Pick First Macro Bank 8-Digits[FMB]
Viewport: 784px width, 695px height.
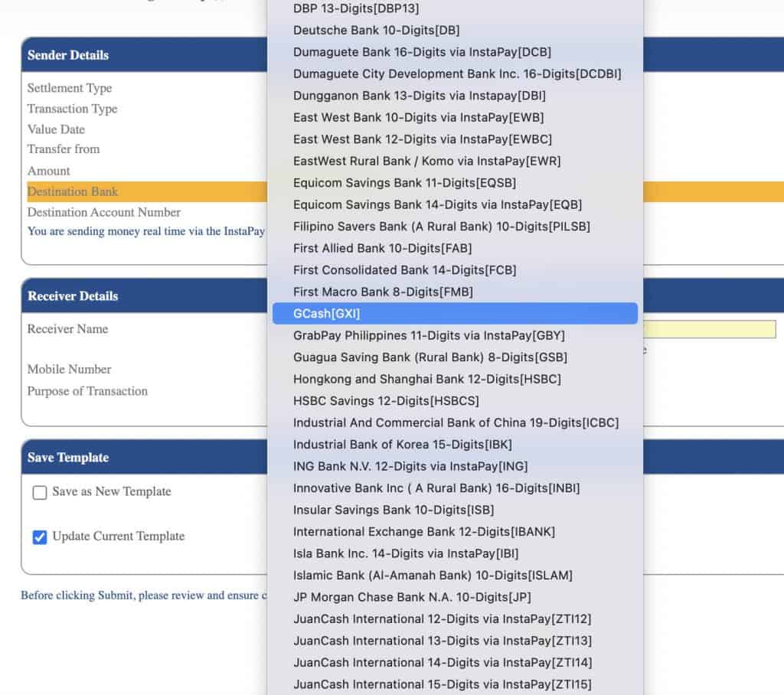click(383, 292)
